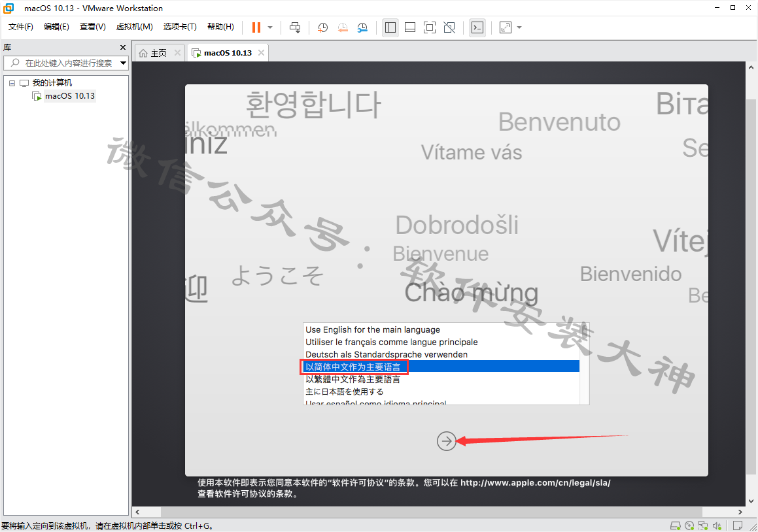Click the horizontal scrollbar thumb
This screenshot has height=532, width=758.
click(x=431, y=512)
